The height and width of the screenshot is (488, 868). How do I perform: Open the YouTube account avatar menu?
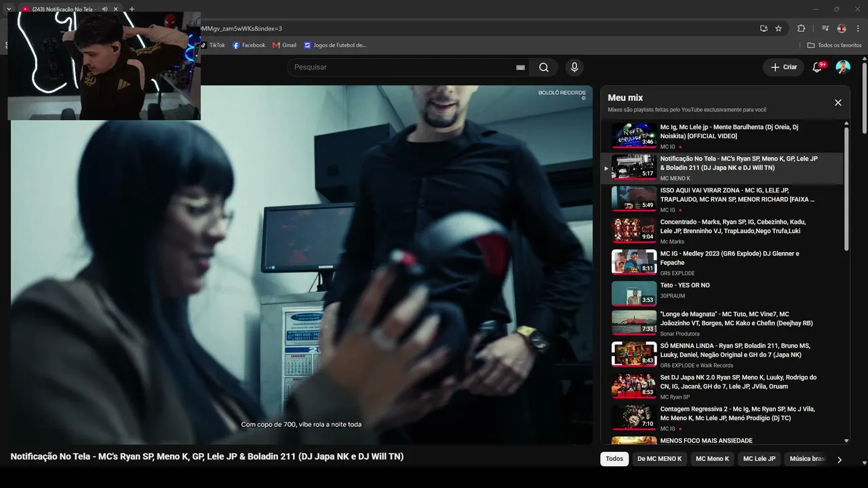pos(843,67)
